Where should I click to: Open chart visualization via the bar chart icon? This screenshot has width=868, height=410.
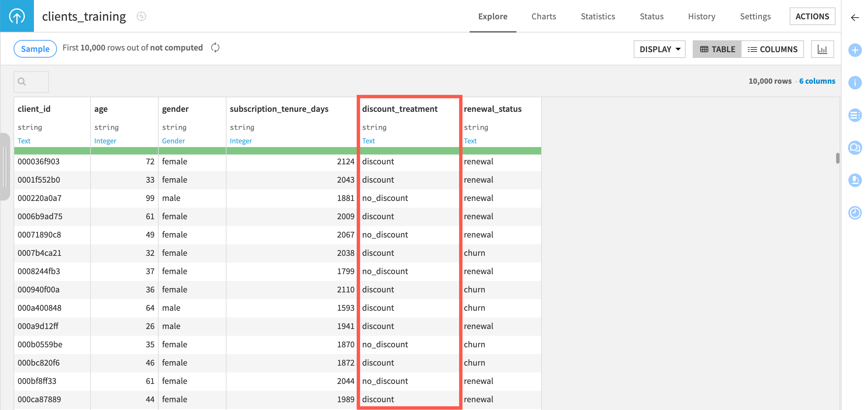[x=823, y=49]
